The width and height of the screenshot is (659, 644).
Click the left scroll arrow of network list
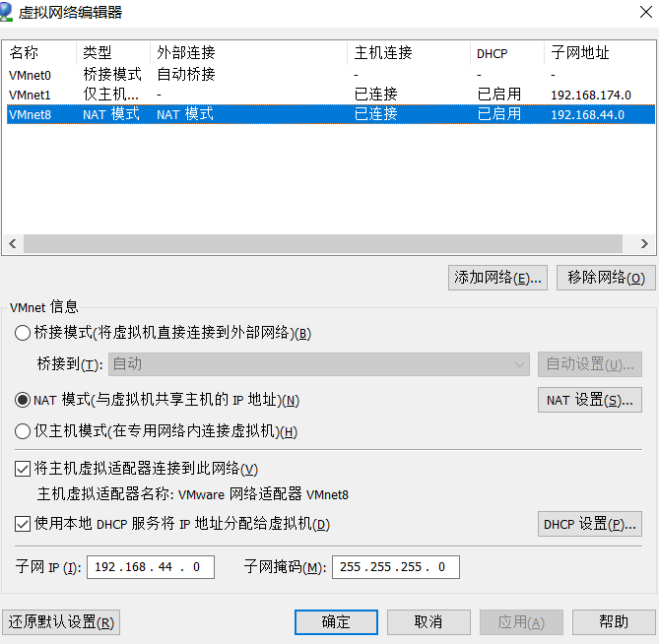pos(13,243)
